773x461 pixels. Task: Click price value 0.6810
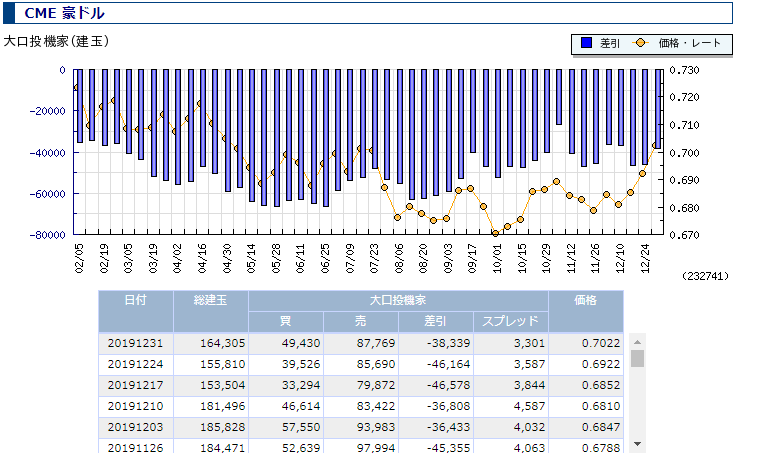[601, 406]
